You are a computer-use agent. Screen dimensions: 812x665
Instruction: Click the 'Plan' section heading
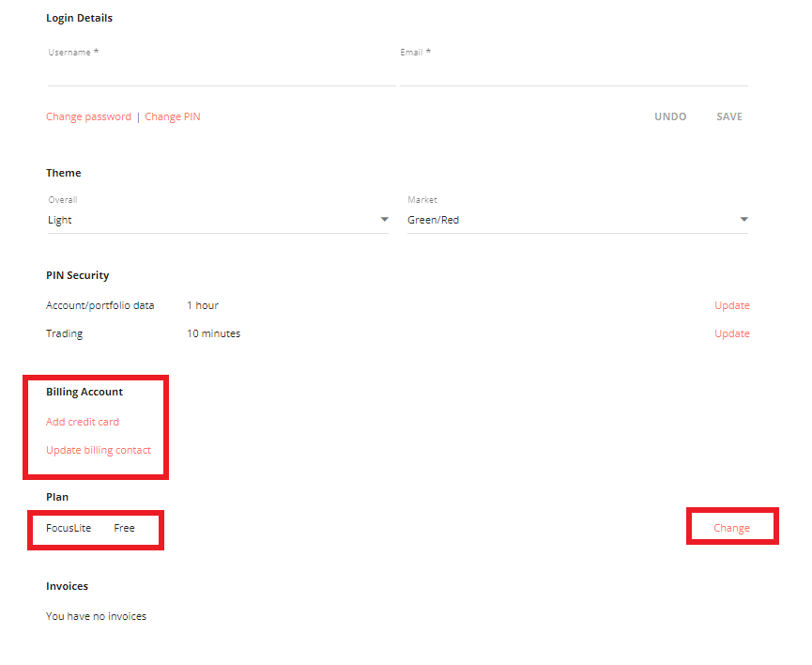tap(57, 497)
